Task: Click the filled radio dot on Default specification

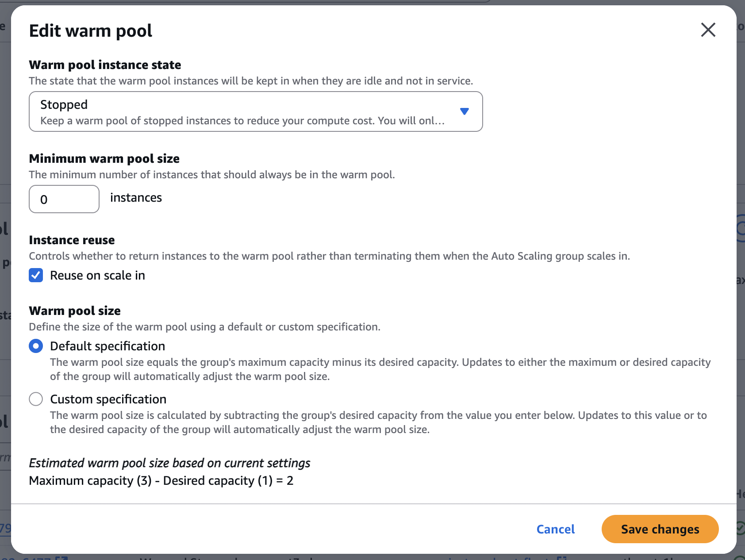Action: point(35,346)
